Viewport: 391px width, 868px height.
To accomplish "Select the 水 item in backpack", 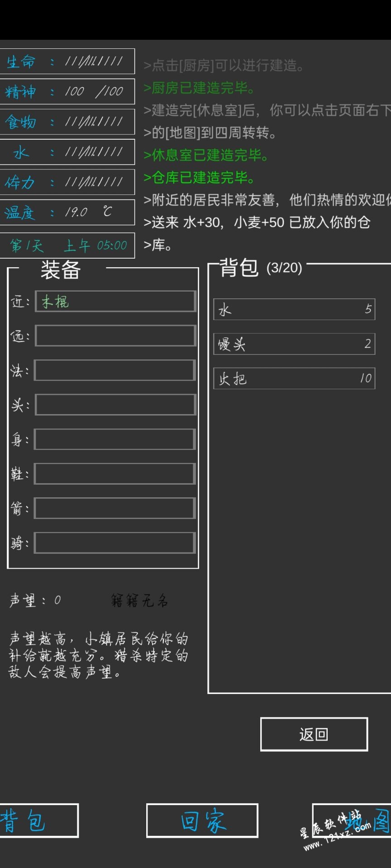I will (294, 309).
